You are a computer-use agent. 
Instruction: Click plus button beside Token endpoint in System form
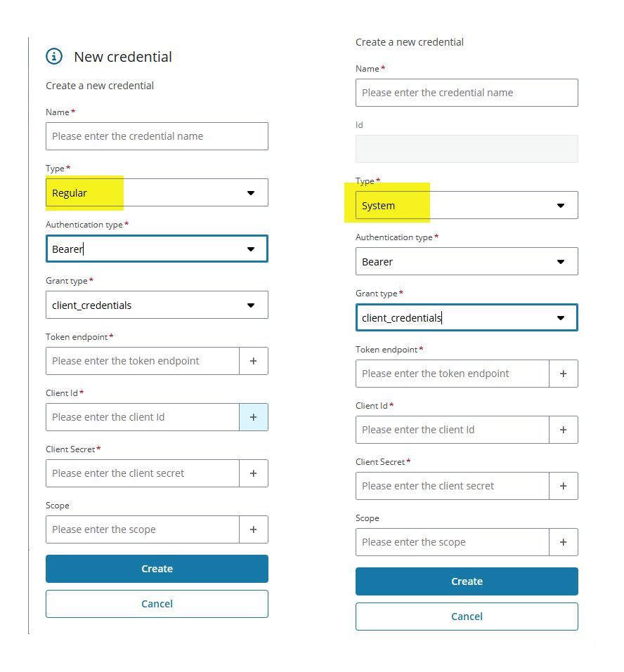pos(564,374)
